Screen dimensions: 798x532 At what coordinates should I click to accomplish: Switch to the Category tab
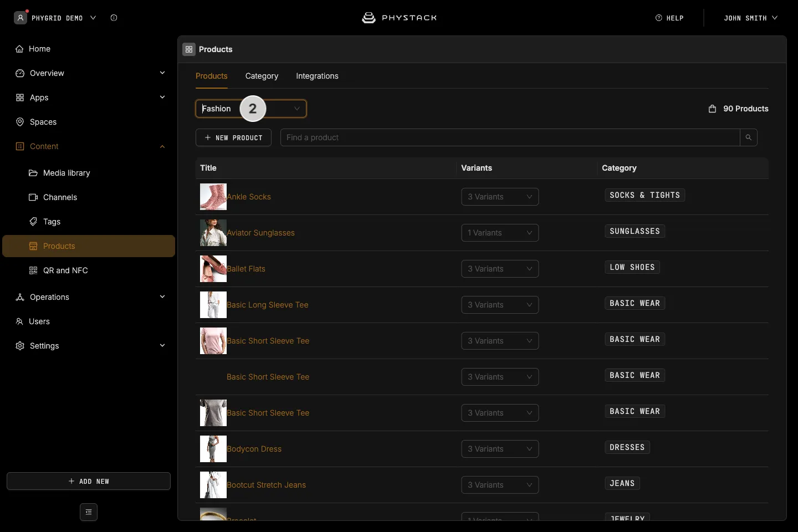262,76
